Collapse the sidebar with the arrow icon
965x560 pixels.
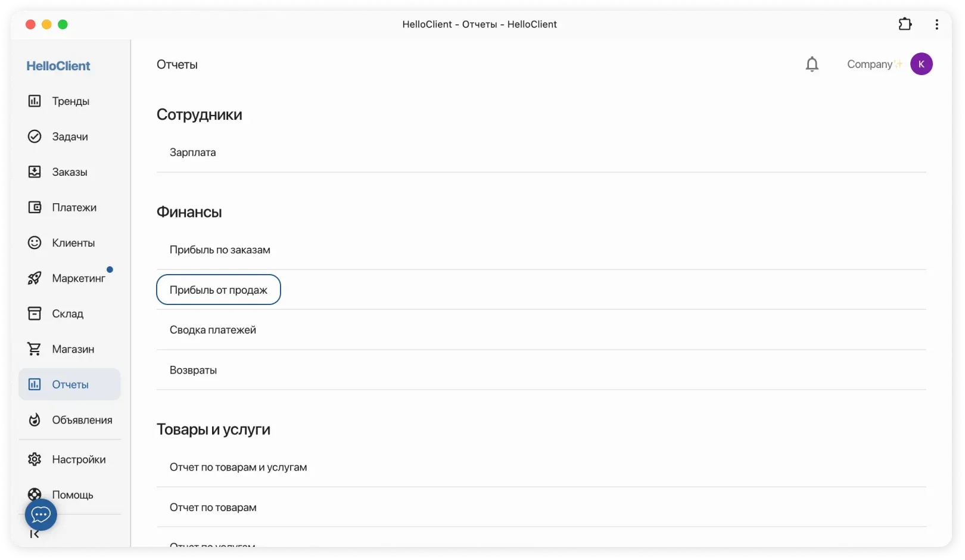[35, 534]
